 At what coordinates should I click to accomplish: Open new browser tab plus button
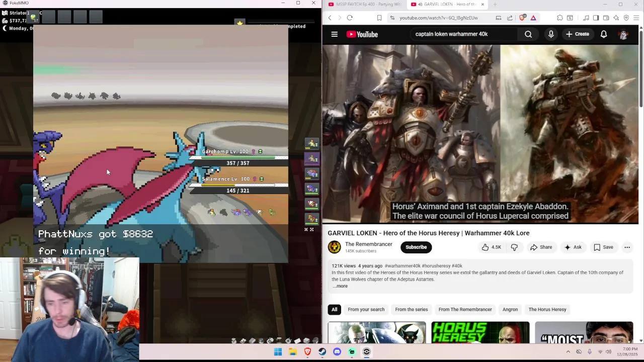click(495, 4)
